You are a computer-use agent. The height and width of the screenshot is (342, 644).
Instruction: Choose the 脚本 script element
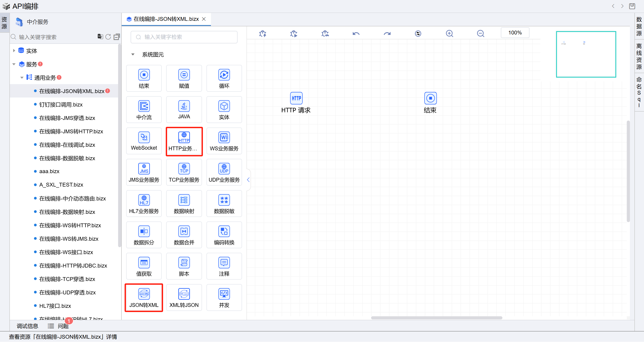coord(184,266)
